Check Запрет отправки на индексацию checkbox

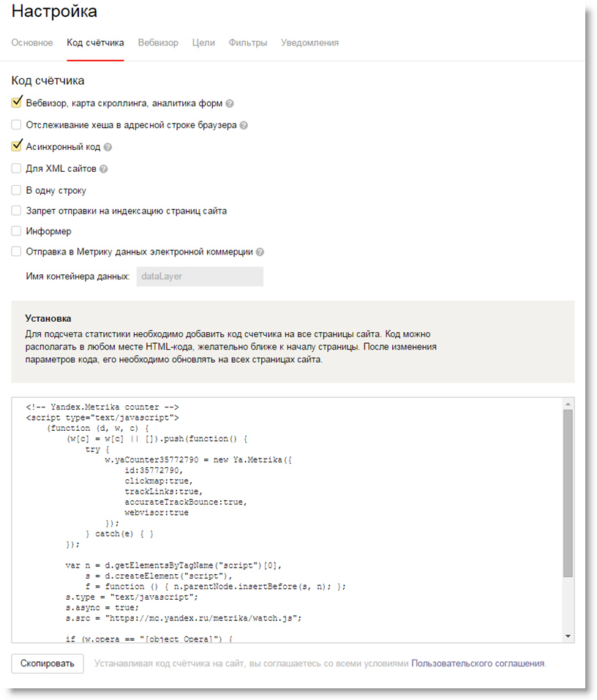pyautogui.click(x=17, y=211)
